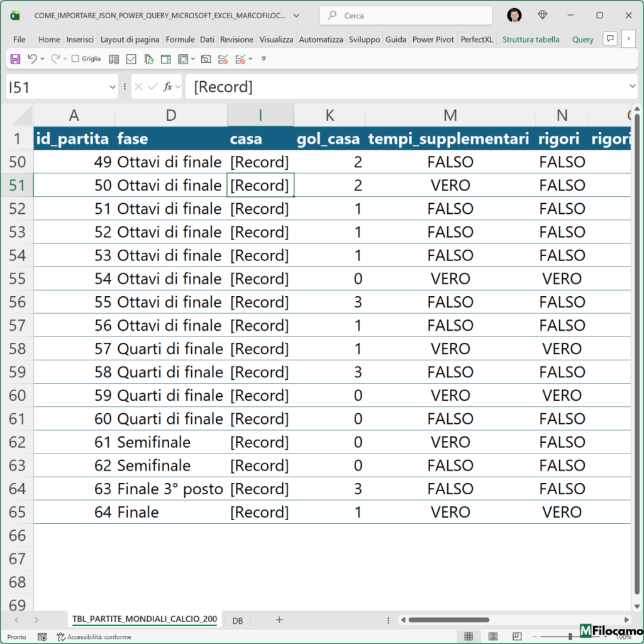Click the macro recording icon in status bar
Screen dimensions: 644x644
[x=42, y=637]
